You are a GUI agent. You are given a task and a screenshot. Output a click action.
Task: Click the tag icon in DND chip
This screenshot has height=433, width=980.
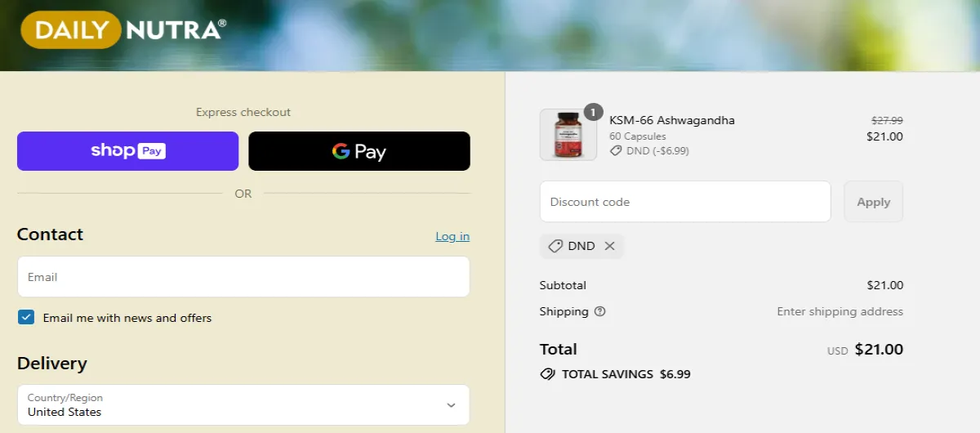[x=555, y=246]
